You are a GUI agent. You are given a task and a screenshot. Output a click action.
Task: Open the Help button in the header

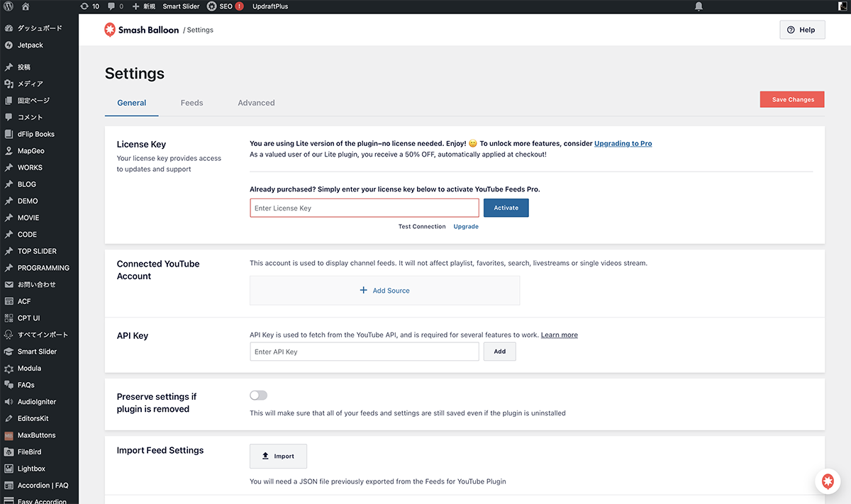(801, 30)
